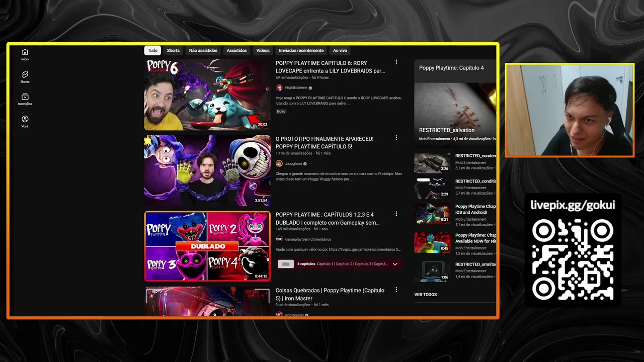The width and height of the screenshot is (644, 362).
Task: Open Rory Lovecape Capítulo 6 video thumbnail
Action: pos(207,95)
